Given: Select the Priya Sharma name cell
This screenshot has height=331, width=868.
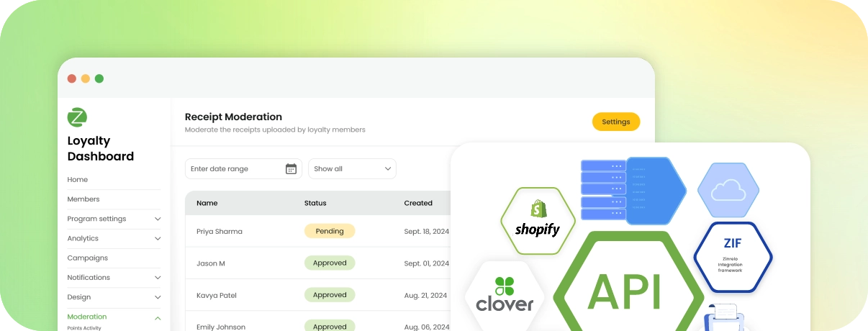Looking at the screenshot, I should click(x=220, y=232).
